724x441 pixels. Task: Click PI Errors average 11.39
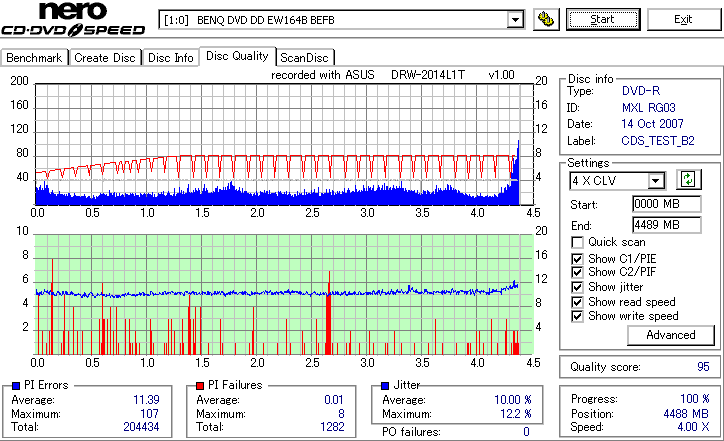click(x=146, y=399)
